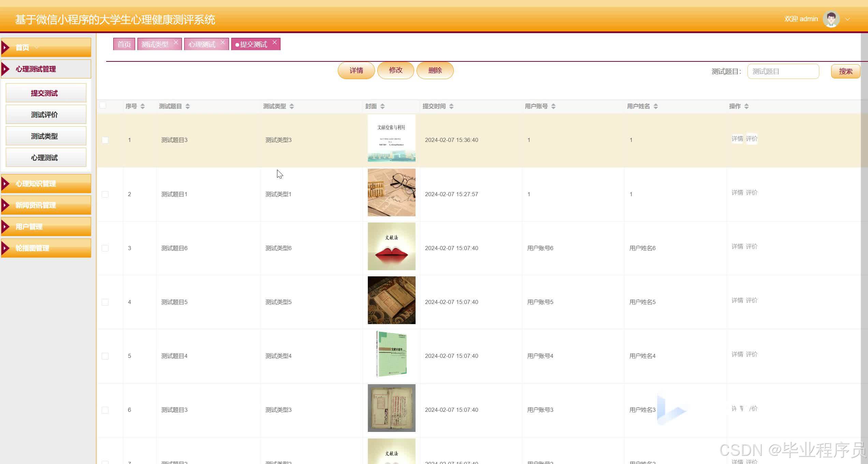Open 测试类型 in the sidebar submenu
Image resolution: width=868 pixels, height=464 pixels.
click(46, 136)
